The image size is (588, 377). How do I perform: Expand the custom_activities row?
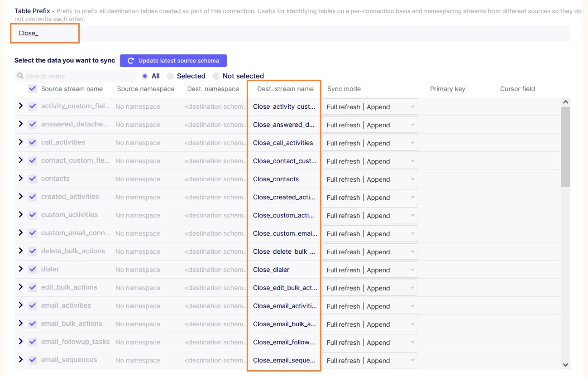coord(20,214)
